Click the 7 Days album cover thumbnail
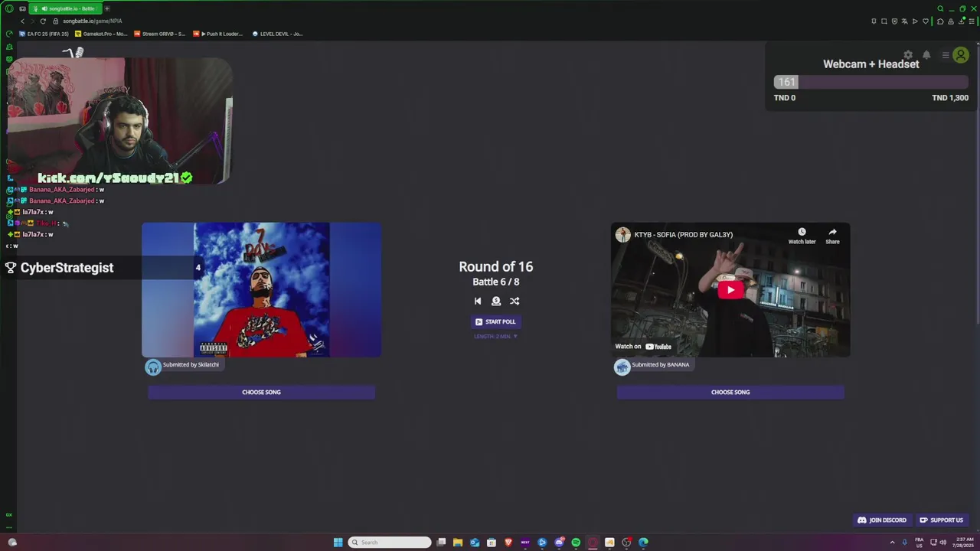This screenshot has width=980, height=551. (261, 290)
